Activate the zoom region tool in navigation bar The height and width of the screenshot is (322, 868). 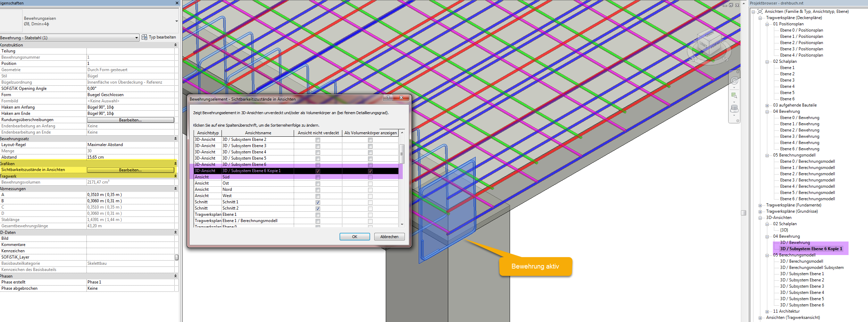click(734, 95)
